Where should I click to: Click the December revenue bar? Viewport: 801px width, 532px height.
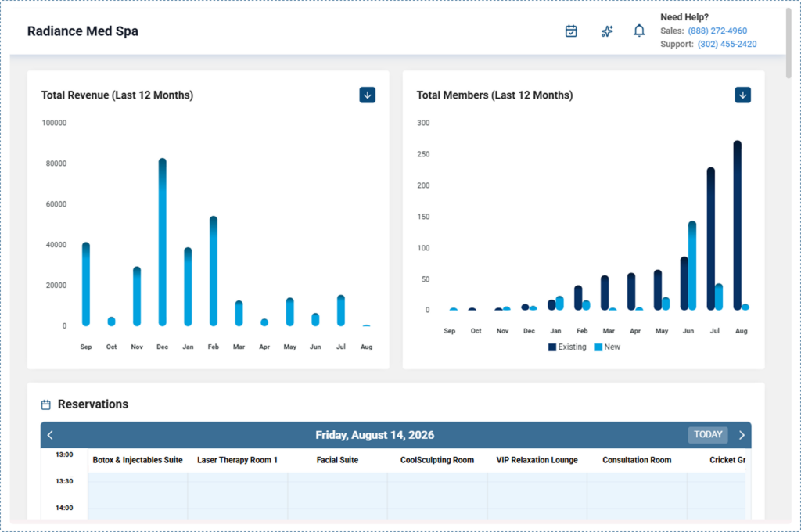pyautogui.click(x=163, y=243)
